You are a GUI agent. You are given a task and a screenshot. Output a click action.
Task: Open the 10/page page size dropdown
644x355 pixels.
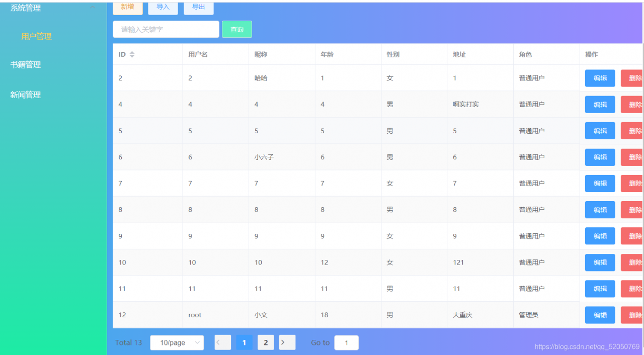pyautogui.click(x=177, y=342)
